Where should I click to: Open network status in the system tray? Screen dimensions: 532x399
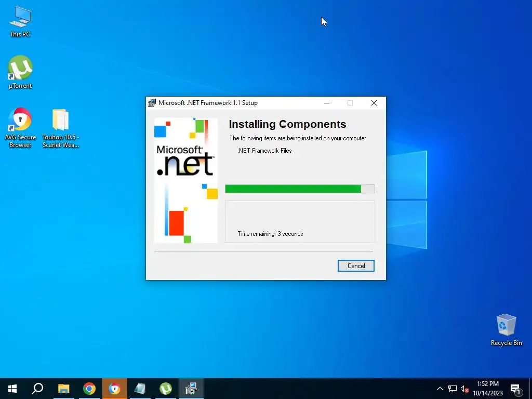point(453,389)
